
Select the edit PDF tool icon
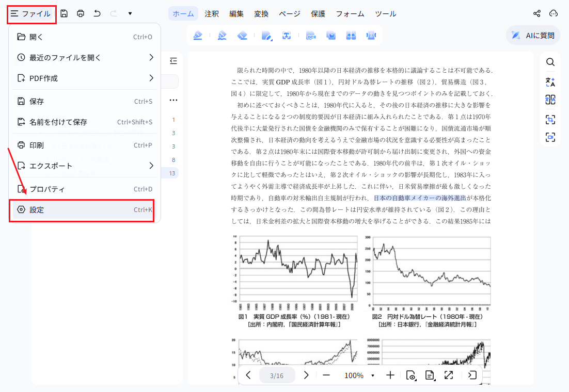[267, 36]
